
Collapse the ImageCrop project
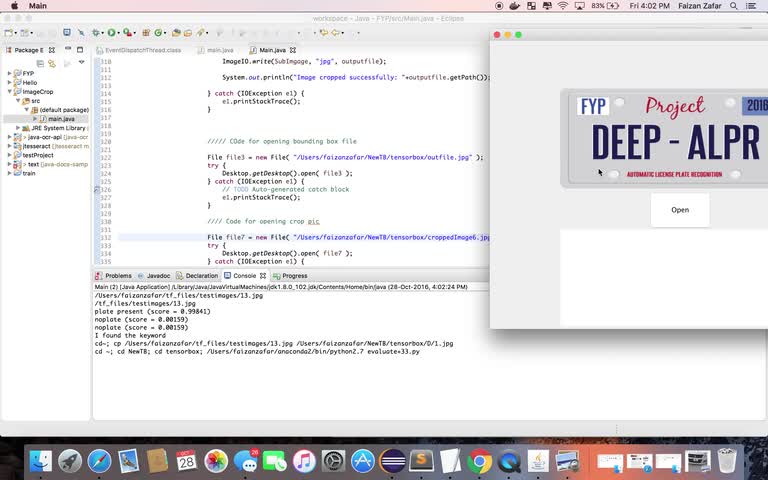point(9,92)
